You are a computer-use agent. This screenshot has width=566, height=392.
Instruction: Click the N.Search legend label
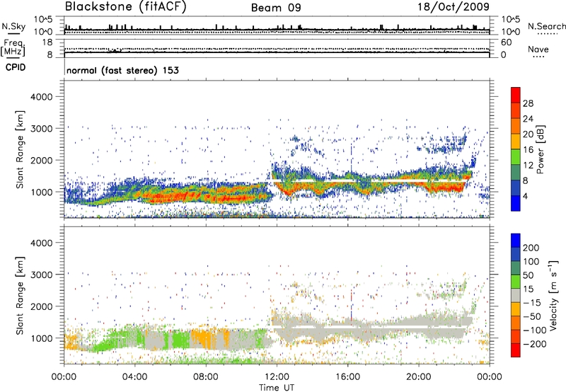[x=547, y=26]
